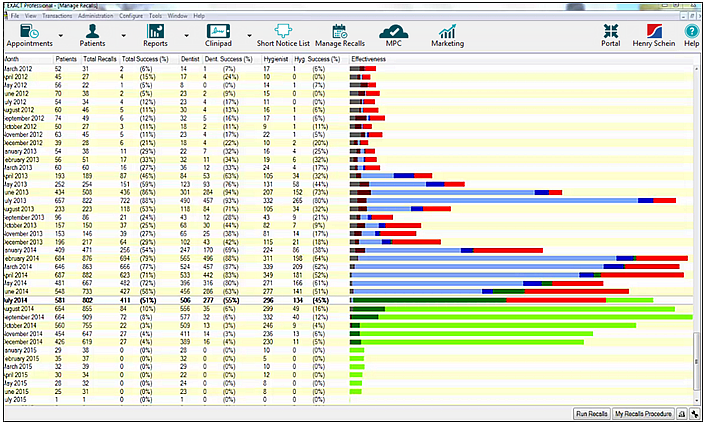Screen dimensions: 704x424
Task: Expand the Appointments dropdown arrow
Action: [x=61, y=35]
